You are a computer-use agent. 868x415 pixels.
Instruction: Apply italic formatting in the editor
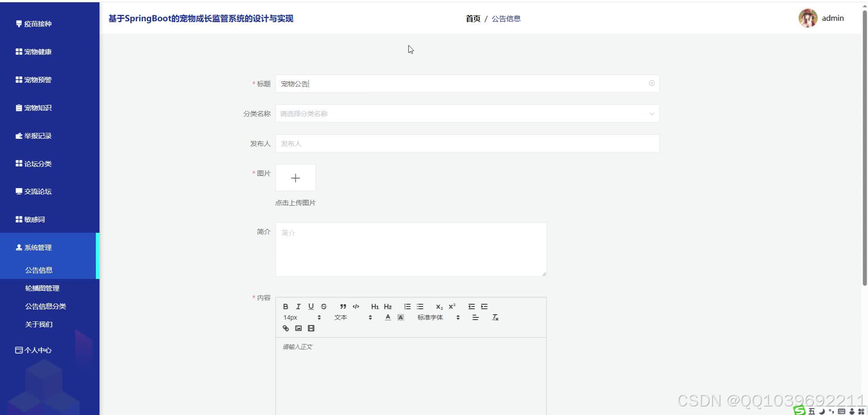tap(298, 307)
